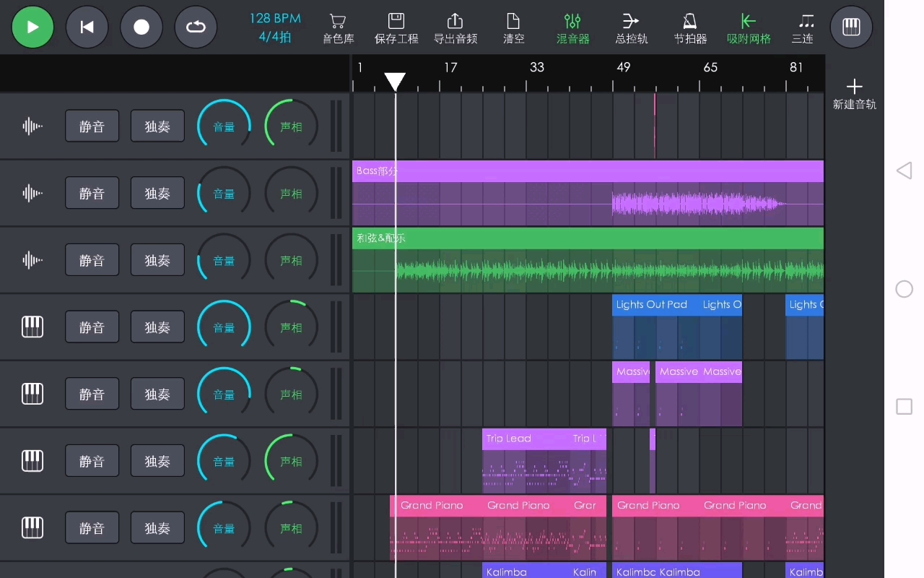The image size is (924, 578).
Task: Toggle loop playback mode
Action: [196, 27]
